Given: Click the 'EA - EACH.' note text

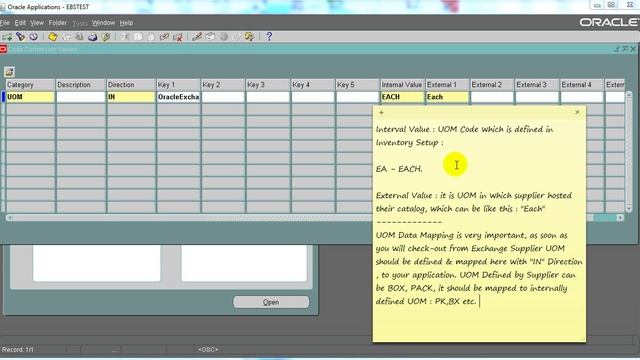Looking at the screenshot, I should (399, 169).
